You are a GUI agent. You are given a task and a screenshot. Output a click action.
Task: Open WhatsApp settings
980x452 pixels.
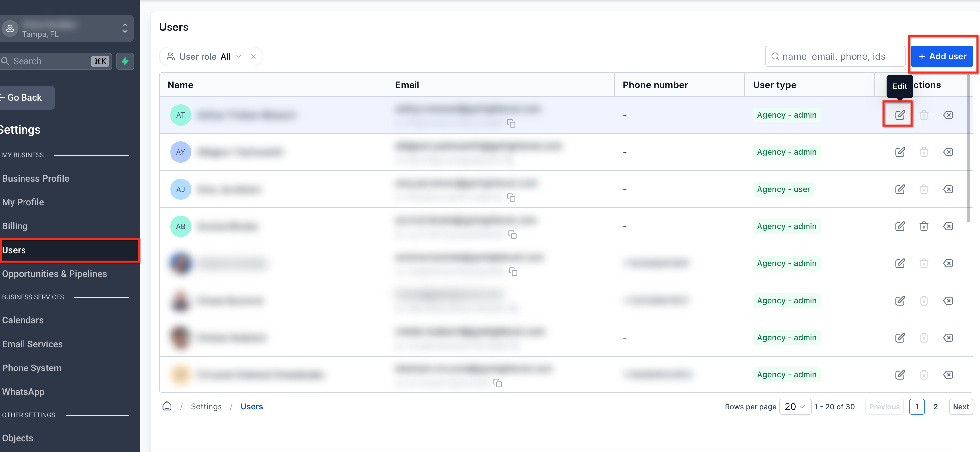(23, 391)
